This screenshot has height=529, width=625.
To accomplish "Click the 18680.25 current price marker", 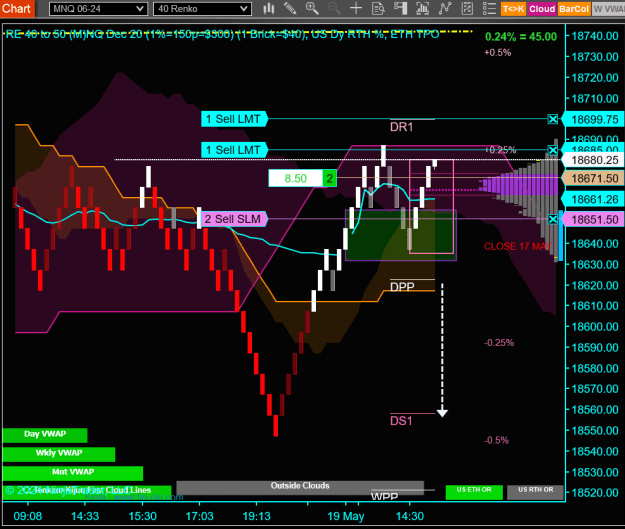I will tap(593, 160).
